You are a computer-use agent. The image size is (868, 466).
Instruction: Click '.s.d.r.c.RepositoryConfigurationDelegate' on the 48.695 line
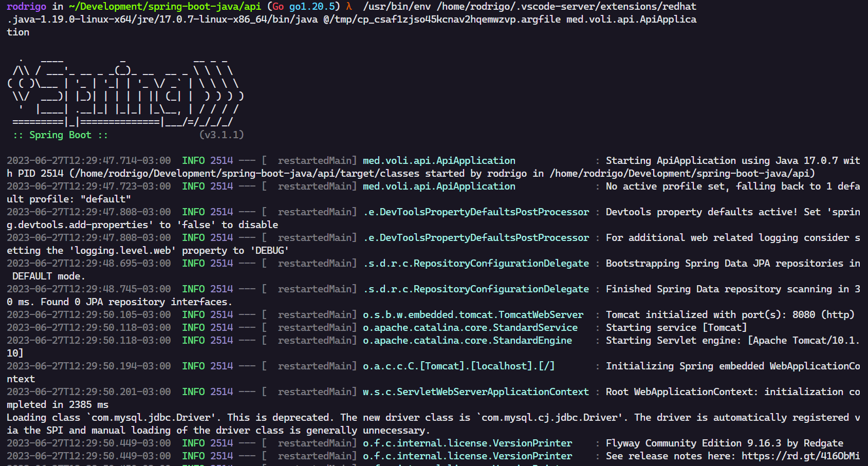tap(476, 263)
